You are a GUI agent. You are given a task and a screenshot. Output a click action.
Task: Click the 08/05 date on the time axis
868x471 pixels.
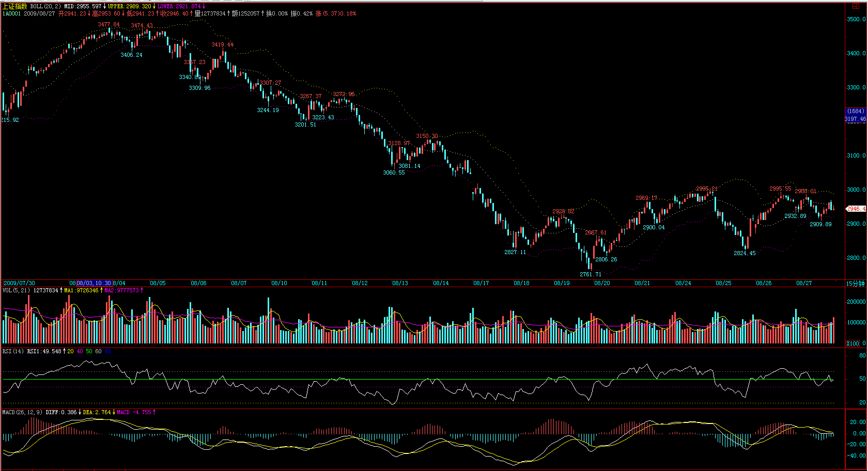(158, 283)
